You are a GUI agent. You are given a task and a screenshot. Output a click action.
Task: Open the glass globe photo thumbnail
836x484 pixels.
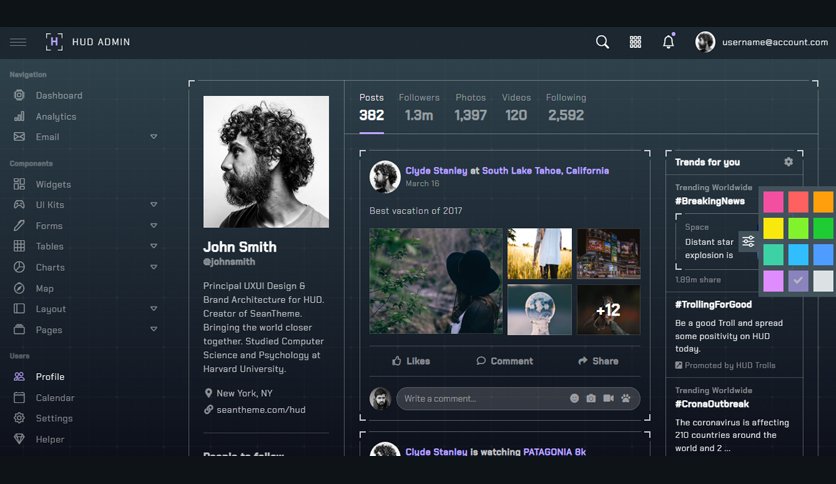539,309
